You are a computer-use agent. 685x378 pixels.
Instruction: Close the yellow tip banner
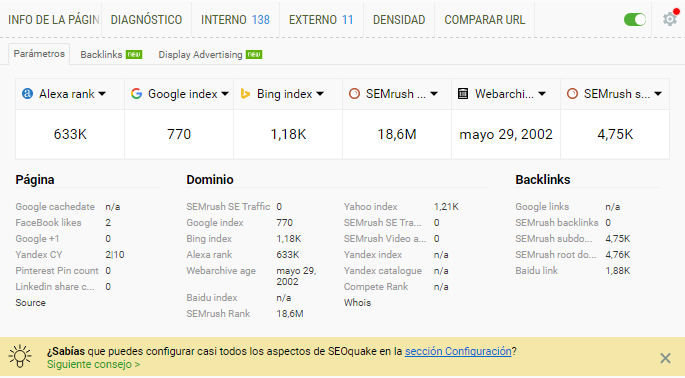[665, 358]
